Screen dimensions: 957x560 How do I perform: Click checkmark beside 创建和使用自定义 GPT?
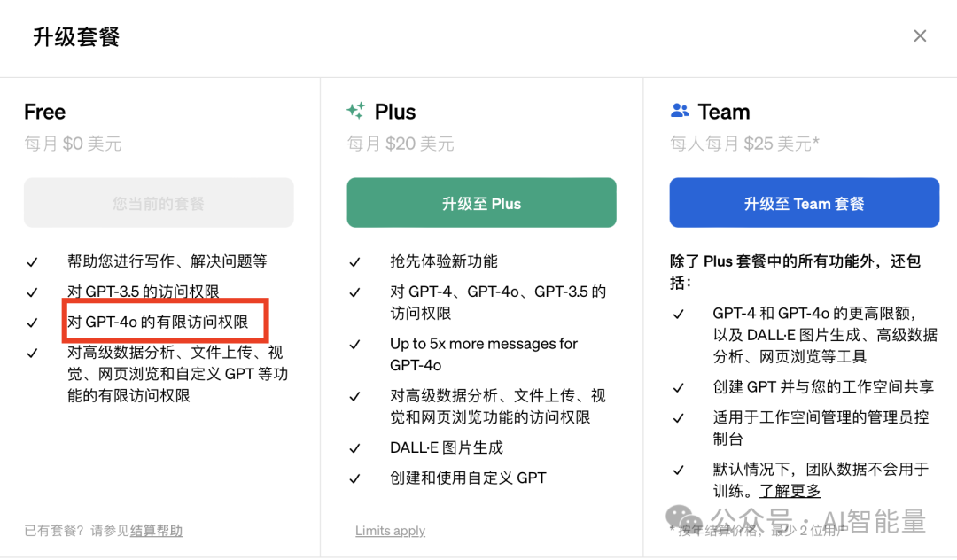point(354,478)
